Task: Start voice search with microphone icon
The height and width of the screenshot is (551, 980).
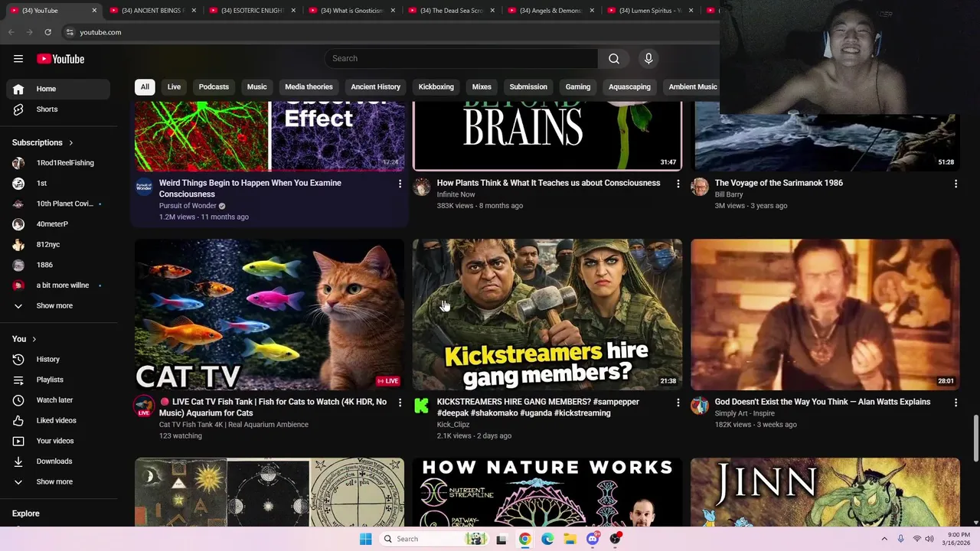Action: pos(648,59)
